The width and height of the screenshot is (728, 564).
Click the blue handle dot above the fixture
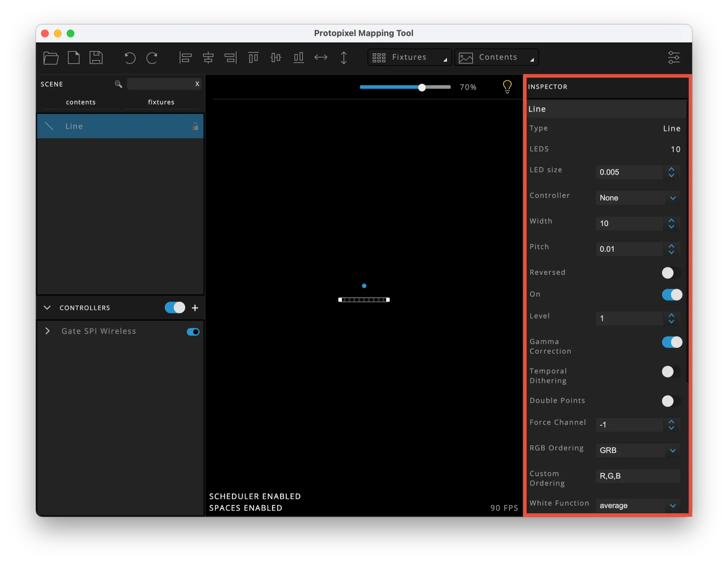[x=364, y=286]
